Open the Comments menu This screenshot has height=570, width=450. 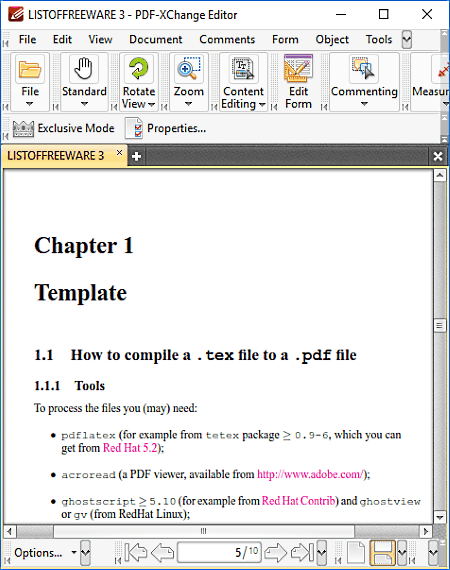(x=227, y=39)
